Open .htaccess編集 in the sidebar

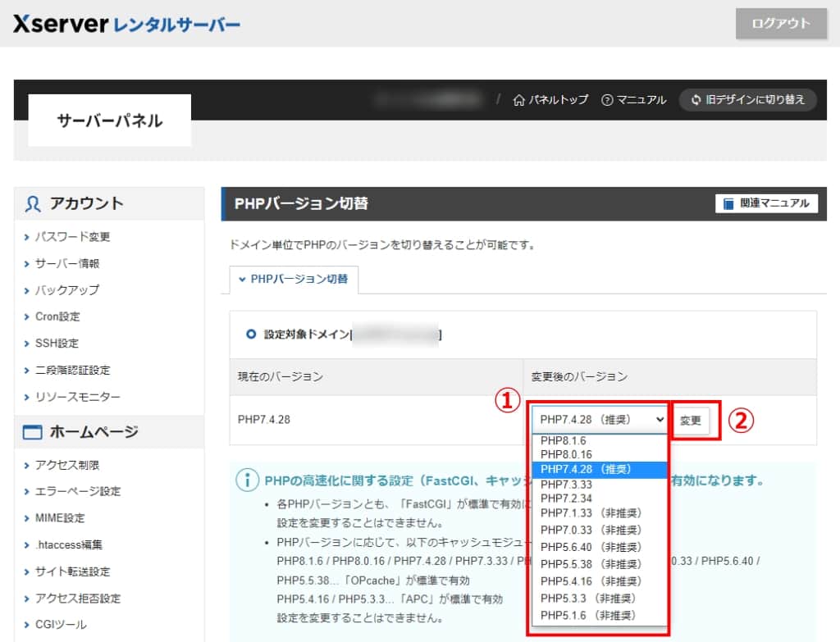coord(69,545)
